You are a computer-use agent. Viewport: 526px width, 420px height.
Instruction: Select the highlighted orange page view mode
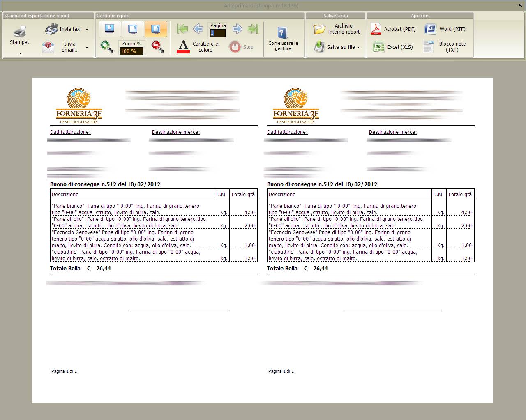click(x=156, y=29)
